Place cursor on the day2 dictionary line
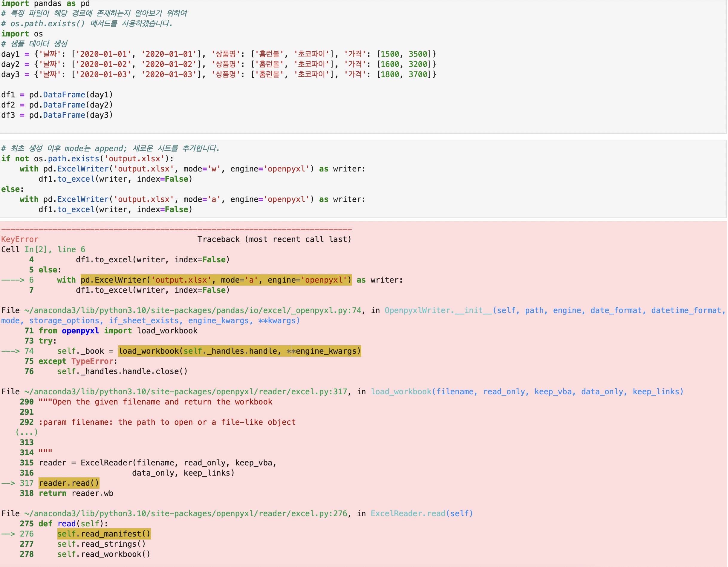Image resolution: width=728 pixels, height=567 pixels. tap(218, 64)
